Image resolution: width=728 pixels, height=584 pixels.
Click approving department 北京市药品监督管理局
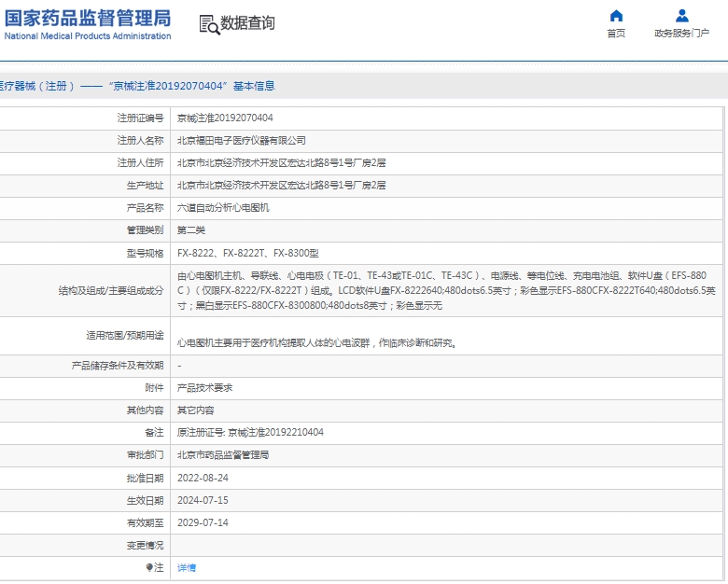pyautogui.click(x=223, y=455)
